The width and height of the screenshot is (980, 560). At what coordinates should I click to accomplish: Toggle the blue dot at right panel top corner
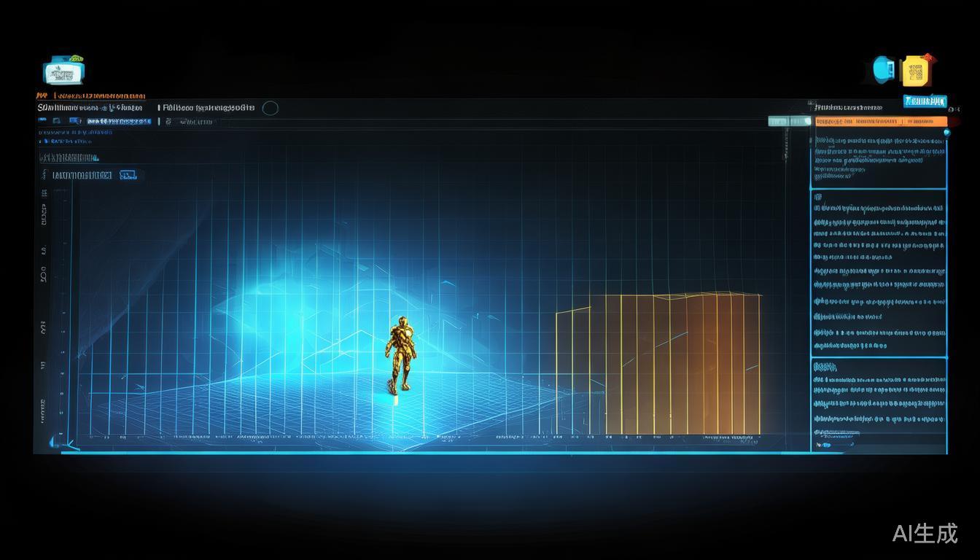coord(946,133)
